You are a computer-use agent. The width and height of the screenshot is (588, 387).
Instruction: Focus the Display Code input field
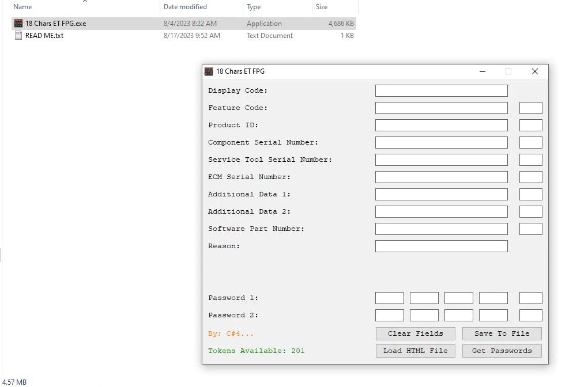[441, 90]
